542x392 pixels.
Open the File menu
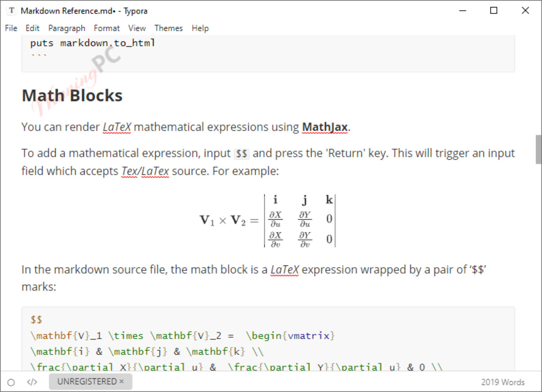[x=11, y=28]
